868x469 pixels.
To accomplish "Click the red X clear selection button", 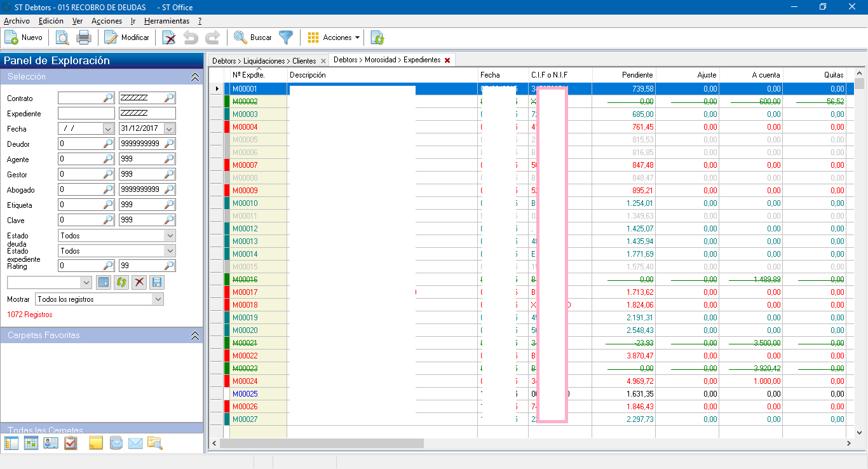I will tap(139, 282).
